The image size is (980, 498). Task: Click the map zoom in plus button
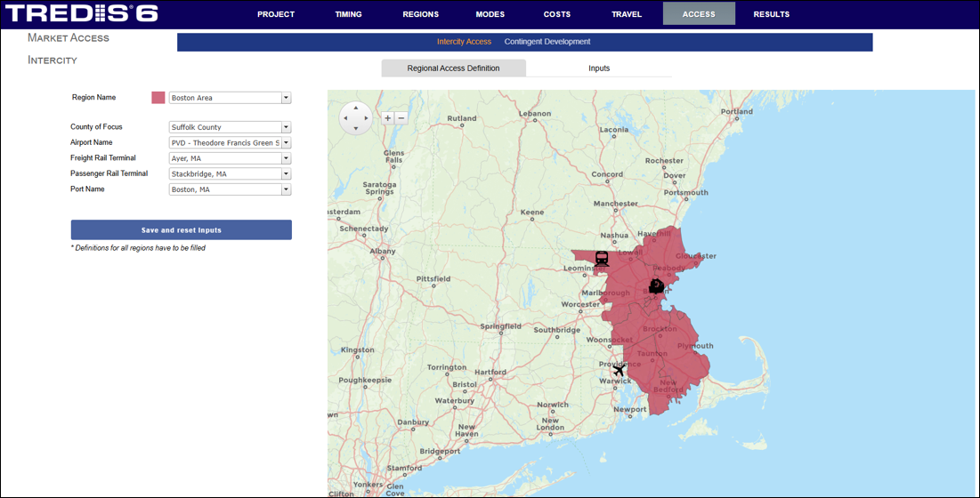387,117
